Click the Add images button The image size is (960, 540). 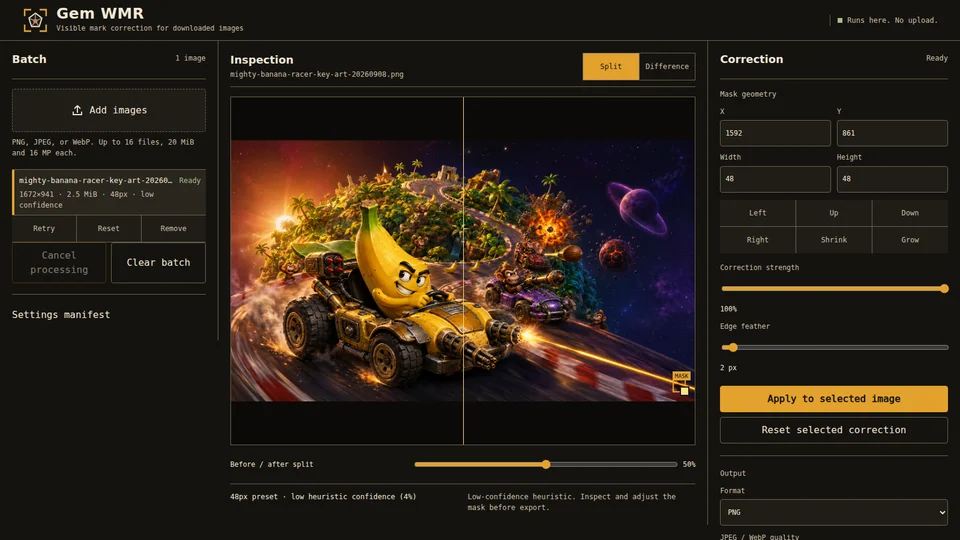[x=109, y=110]
